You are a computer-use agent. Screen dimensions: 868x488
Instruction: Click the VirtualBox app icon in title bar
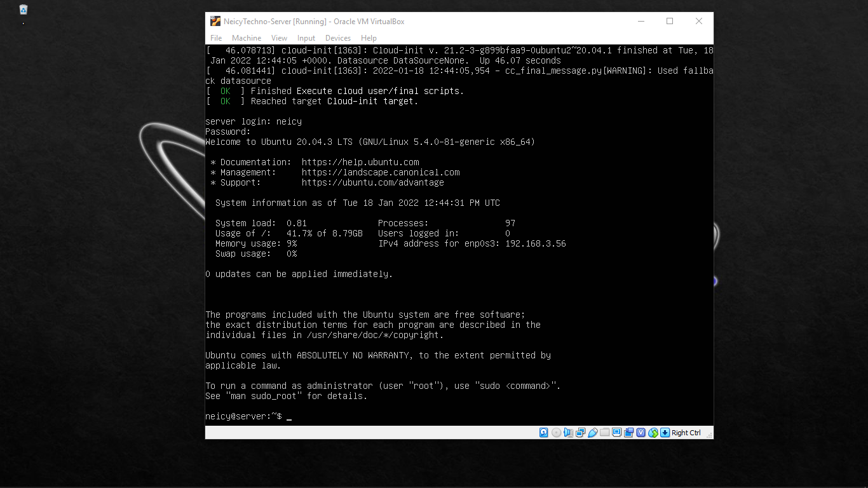click(x=215, y=21)
